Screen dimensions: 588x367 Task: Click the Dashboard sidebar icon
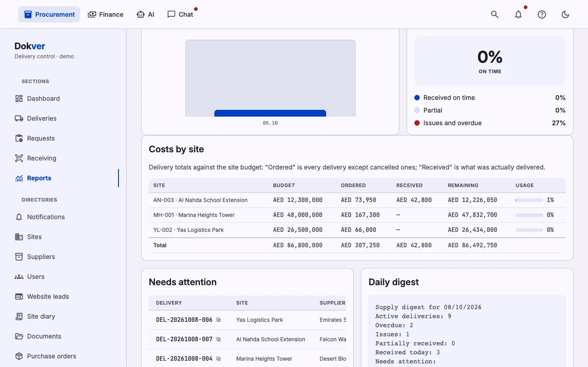[x=19, y=99]
